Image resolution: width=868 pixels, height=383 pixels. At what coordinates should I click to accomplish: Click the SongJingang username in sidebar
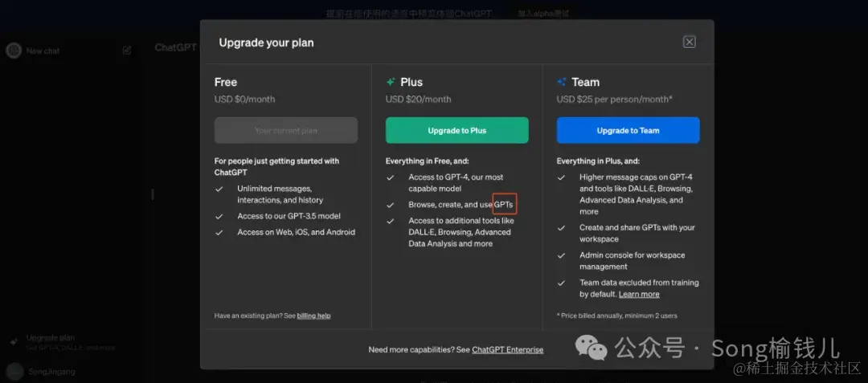click(51, 372)
